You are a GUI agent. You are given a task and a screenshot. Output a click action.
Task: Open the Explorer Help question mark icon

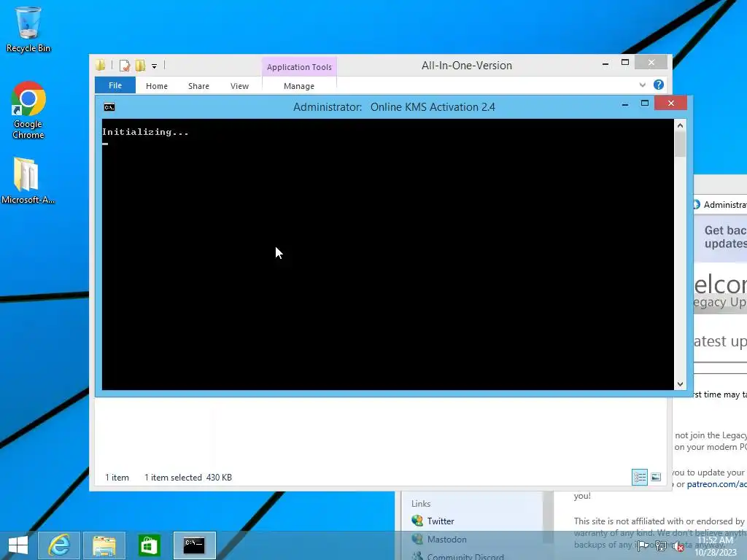coord(659,85)
